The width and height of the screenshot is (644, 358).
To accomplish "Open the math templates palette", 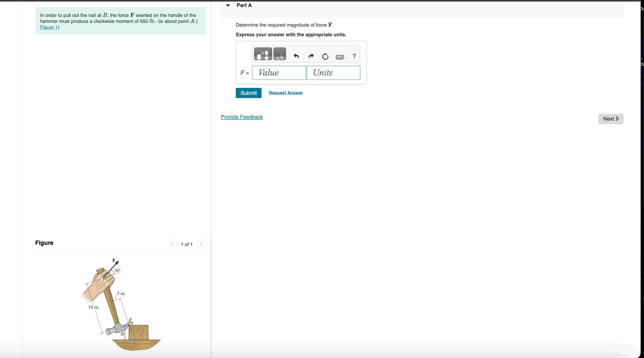I will coord(263,54).
